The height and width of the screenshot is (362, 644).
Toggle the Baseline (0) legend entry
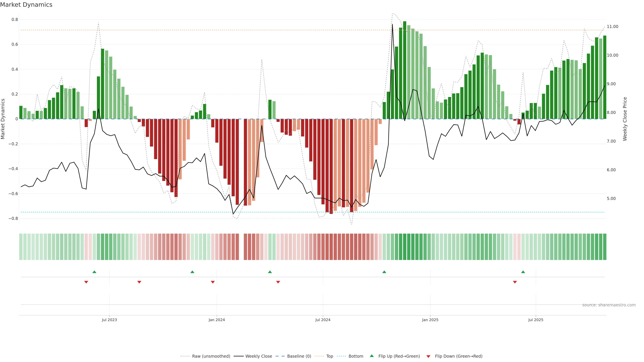point(299,356)
